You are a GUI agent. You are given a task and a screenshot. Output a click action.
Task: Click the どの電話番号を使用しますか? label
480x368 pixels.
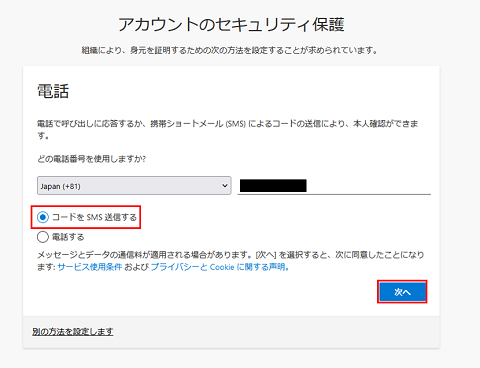pyautogui.click(x=91, y=159)
